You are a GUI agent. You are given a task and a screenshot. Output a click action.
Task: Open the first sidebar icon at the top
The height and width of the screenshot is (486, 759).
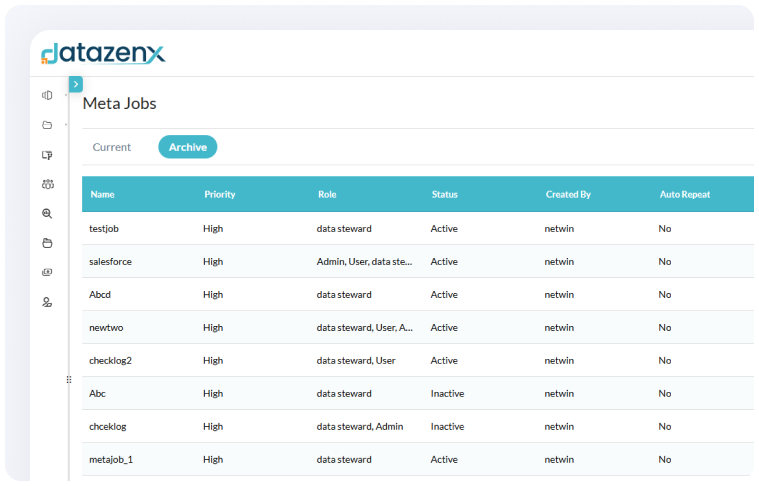(47, 96)
